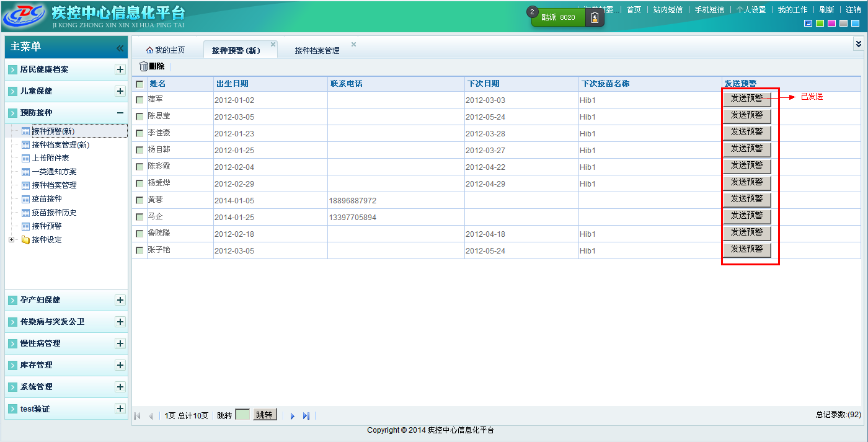Choose the gray theme color swatch
Image resolution: width=868 pixels, height=442 pixels.
[843, 24]
